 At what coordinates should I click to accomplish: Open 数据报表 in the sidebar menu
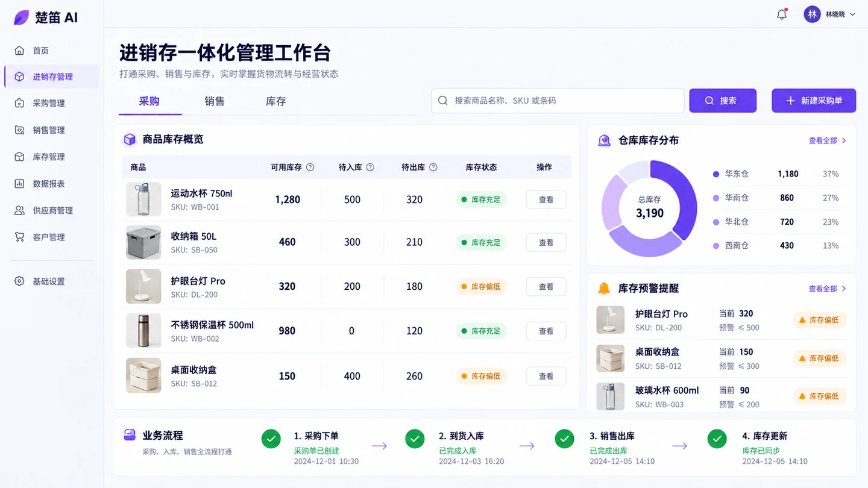51,184
